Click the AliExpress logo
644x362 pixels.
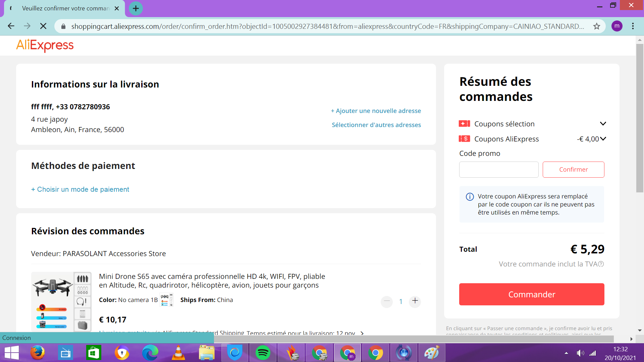(45, 45)
